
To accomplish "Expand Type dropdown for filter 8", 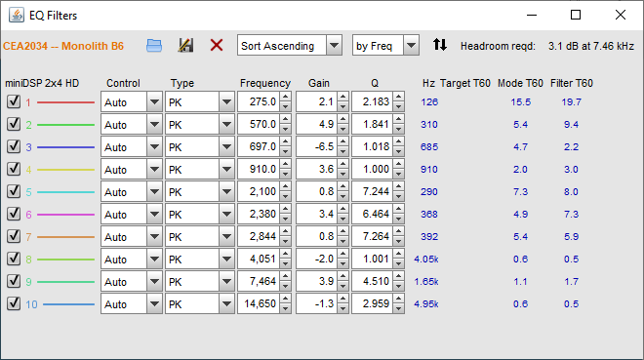I will [x=200, y=259].
